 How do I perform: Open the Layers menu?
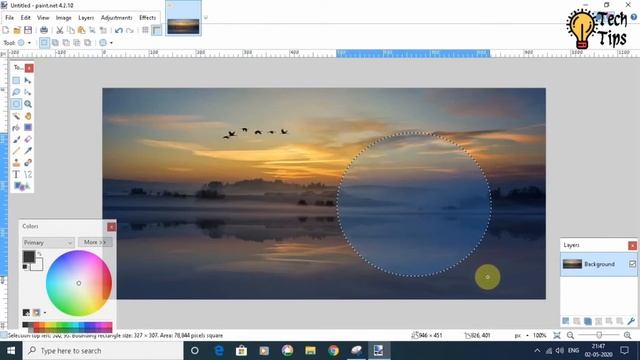(86, 18)
